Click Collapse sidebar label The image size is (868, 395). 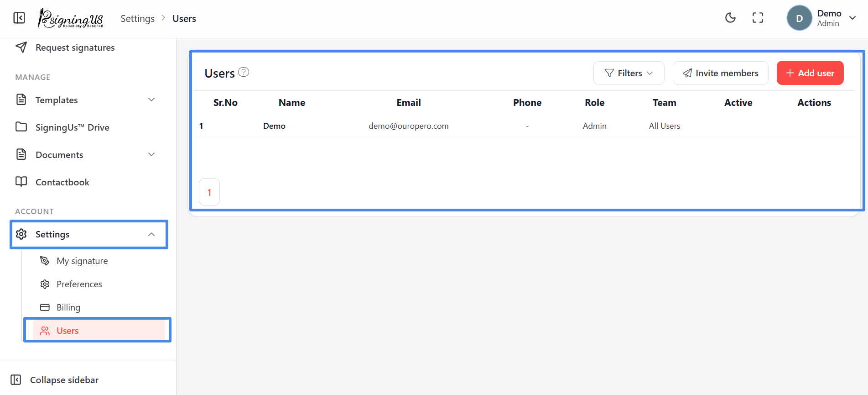[64, 380]
